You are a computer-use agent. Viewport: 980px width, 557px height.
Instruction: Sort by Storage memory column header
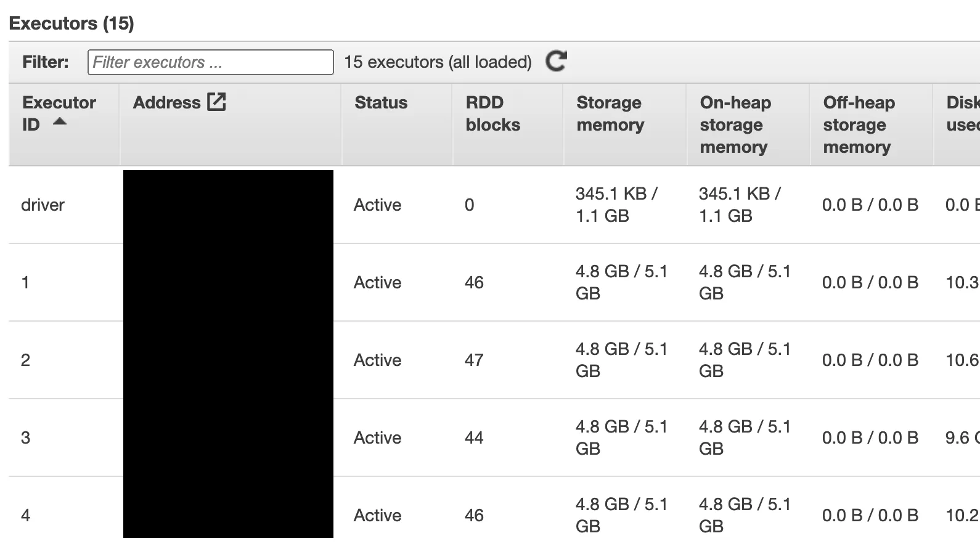pyautogui.click(x=610, y=113)
